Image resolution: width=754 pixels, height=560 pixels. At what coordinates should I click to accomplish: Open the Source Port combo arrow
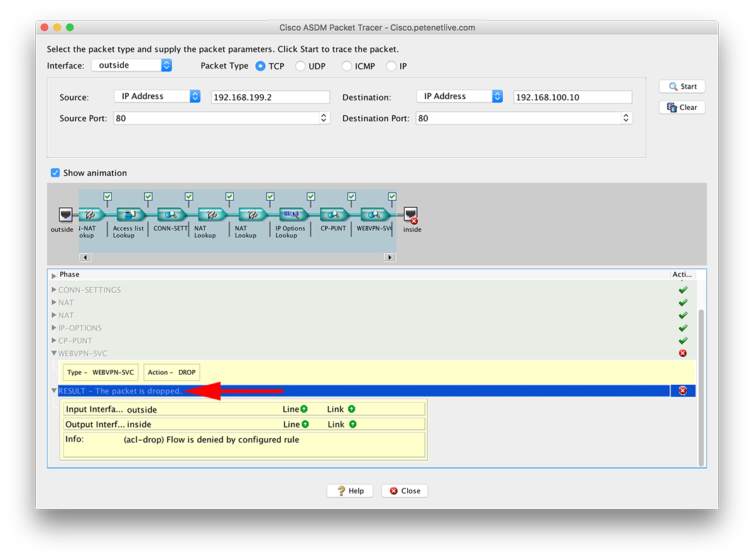pos(324,118)
